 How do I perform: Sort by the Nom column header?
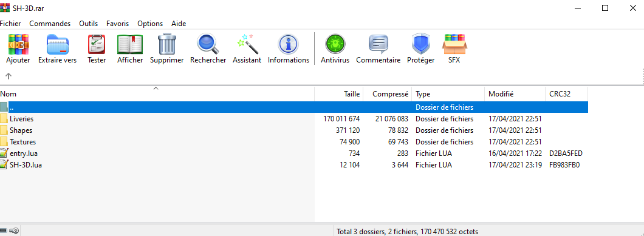coord(157,94)
